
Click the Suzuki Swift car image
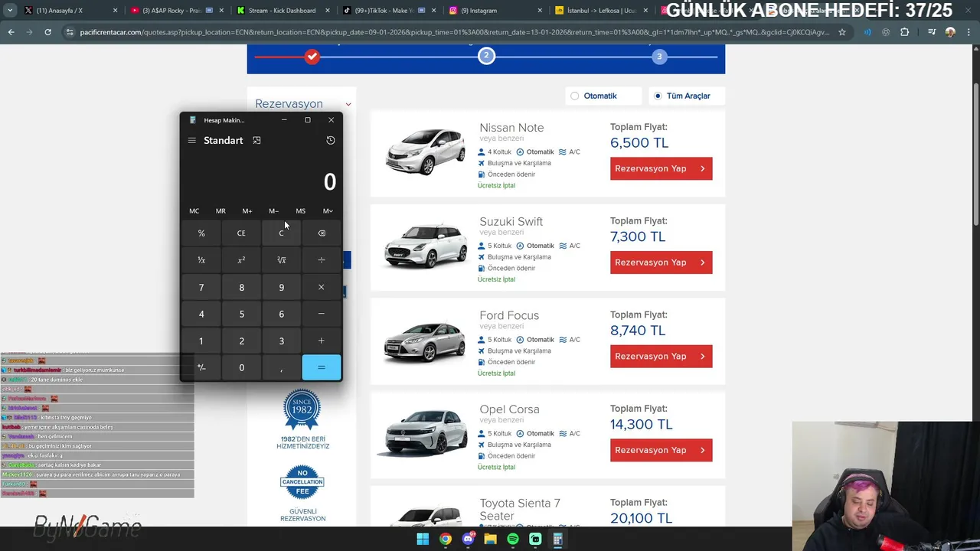425,246
